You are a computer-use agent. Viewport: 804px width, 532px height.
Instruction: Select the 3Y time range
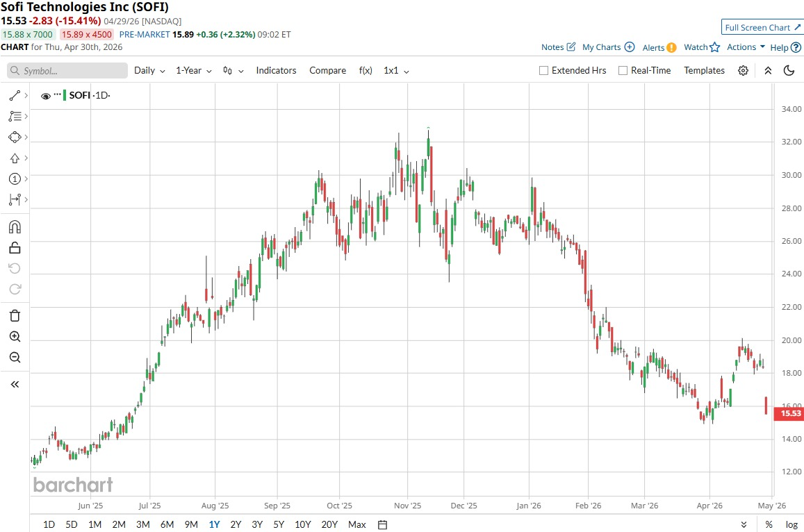point(257,524)
